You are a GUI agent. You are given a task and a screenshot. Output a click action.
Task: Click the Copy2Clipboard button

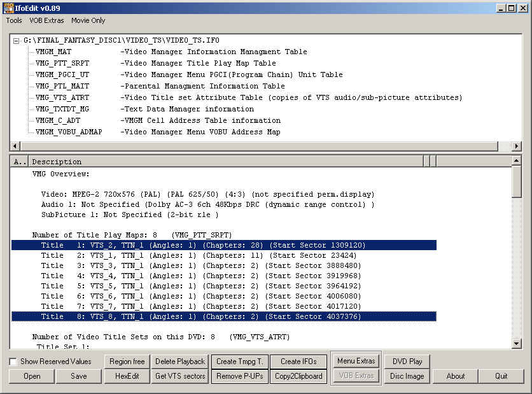298,376
